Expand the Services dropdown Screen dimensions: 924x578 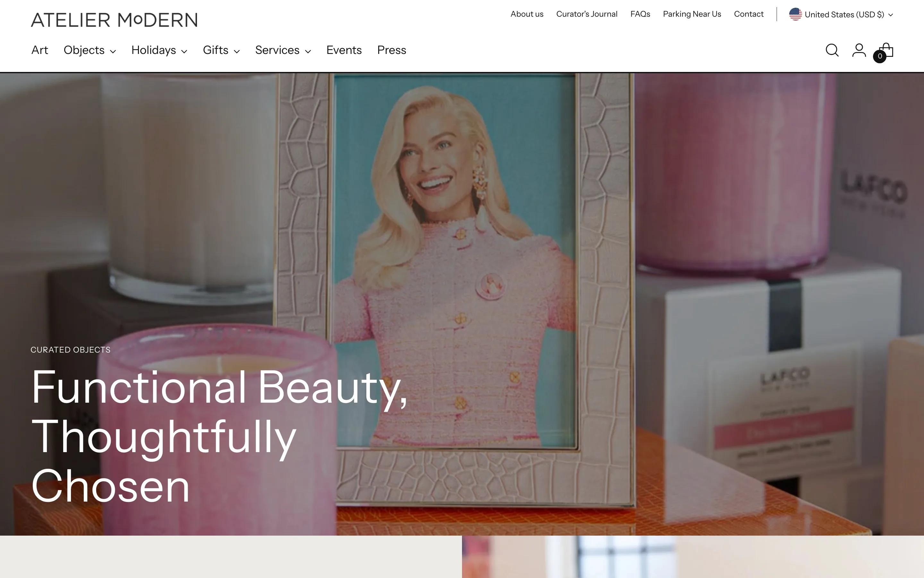[283, 50]
